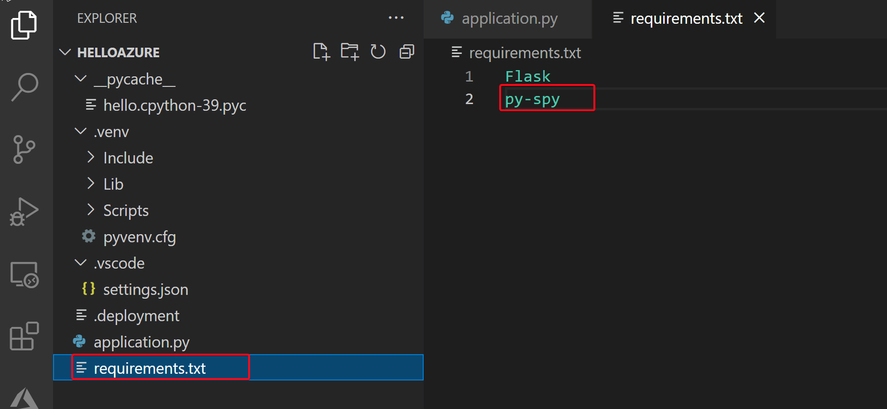Open the Search view icon
The image size is (887, 409).
[24, 87]
